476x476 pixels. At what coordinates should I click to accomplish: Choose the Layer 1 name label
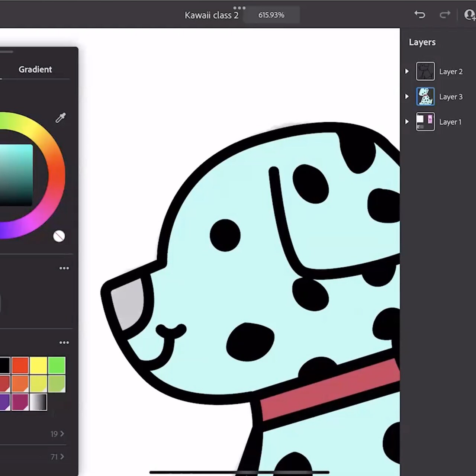coord(450,122)
